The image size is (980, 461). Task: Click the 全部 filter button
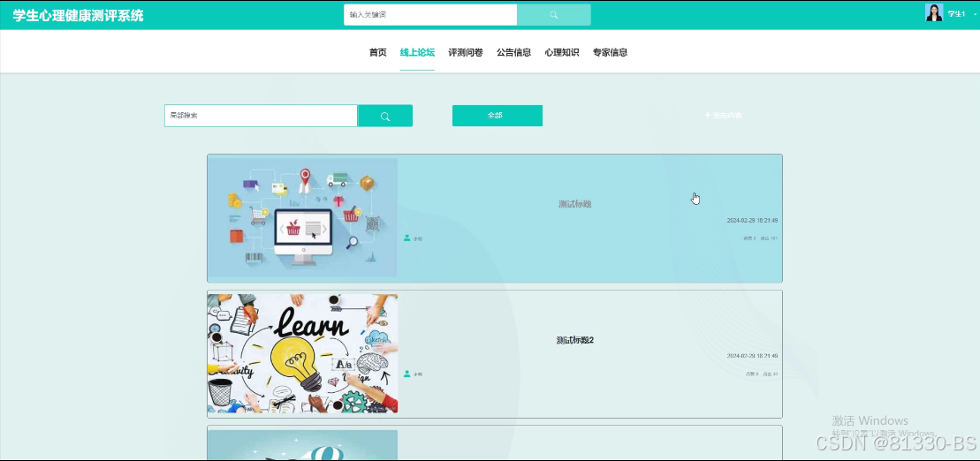(x=498, y=116)
